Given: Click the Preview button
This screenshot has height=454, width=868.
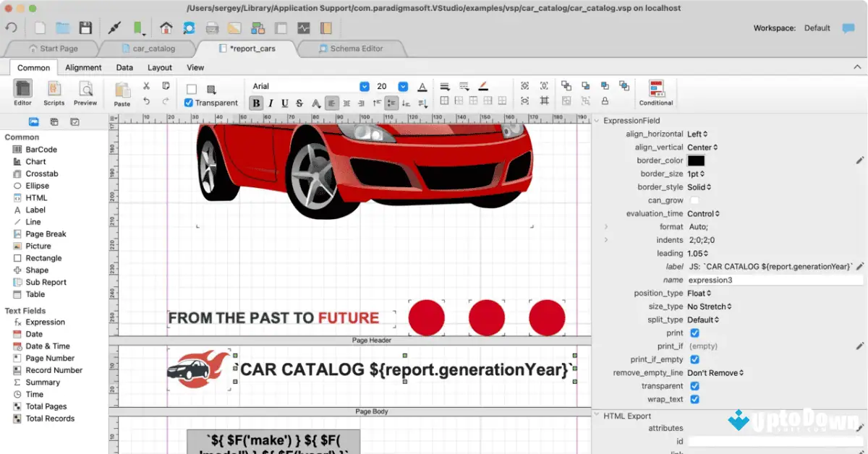Looking at the screenshot, I should pos(85,93).
